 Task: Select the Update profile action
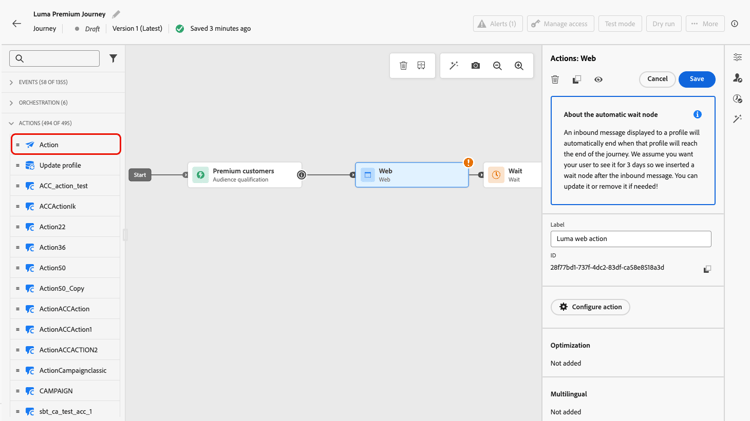(x=66, y=165)
